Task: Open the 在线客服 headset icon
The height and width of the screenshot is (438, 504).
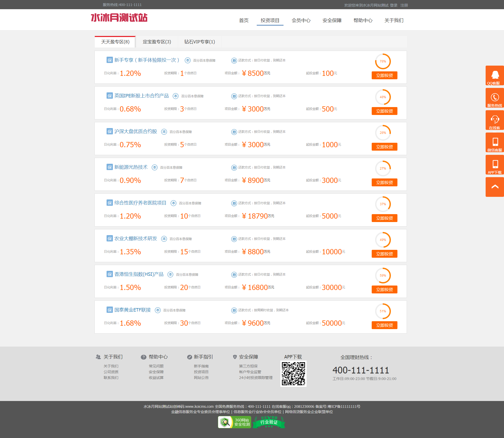Action: pyautogui.click(x=495, y=120)
